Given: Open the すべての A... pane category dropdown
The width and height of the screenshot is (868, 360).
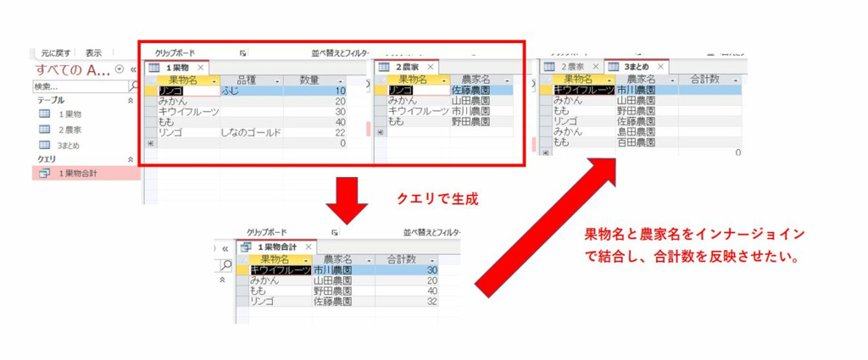Looking at the screenshot, I should (120, 69).
